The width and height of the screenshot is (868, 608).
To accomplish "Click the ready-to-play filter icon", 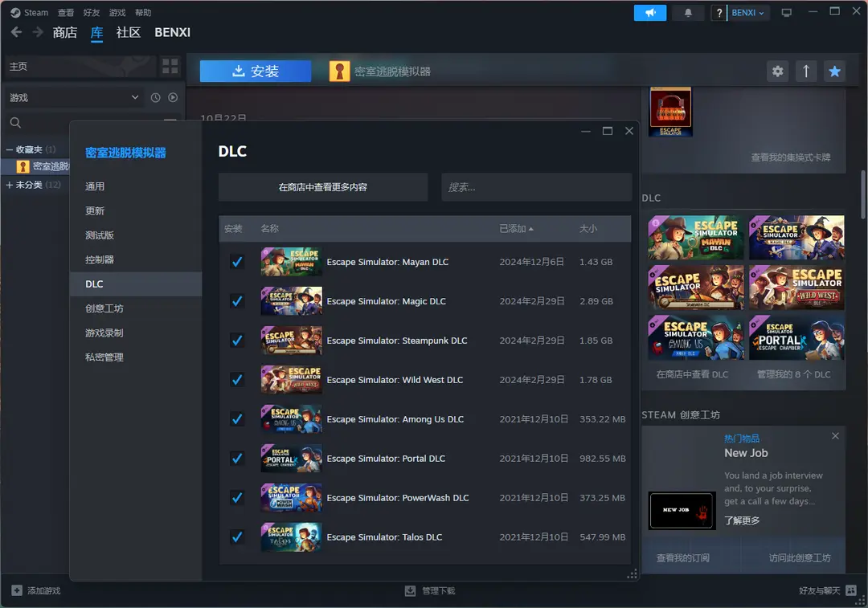I will (x=173, y=97).
